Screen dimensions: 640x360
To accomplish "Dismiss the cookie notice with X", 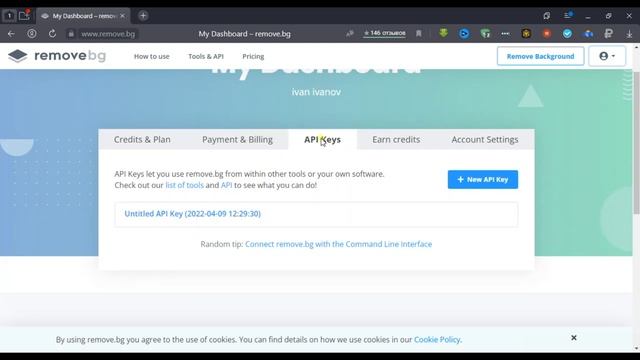I will tap(574, 338).
